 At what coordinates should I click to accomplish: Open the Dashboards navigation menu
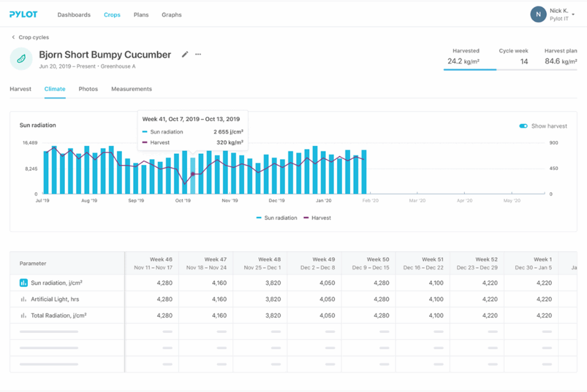pyautogui.click(x=74, y=15)
